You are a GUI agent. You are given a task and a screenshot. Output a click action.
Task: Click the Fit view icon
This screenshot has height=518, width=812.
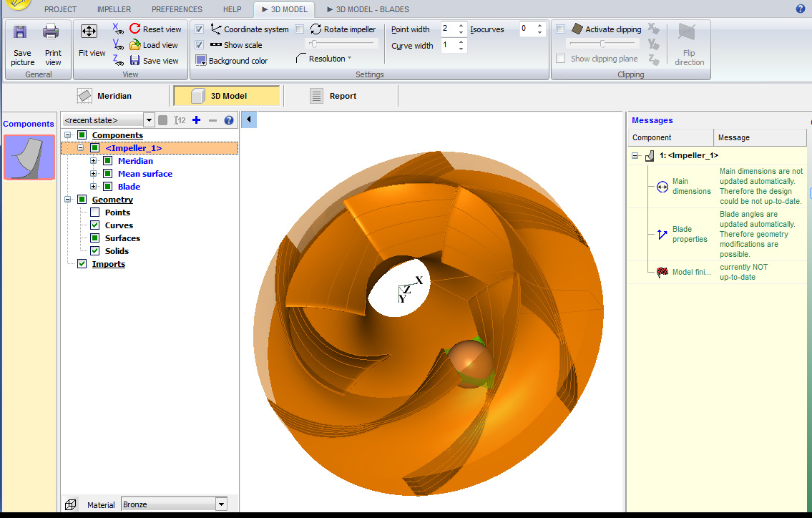click(x=89, y=31)
